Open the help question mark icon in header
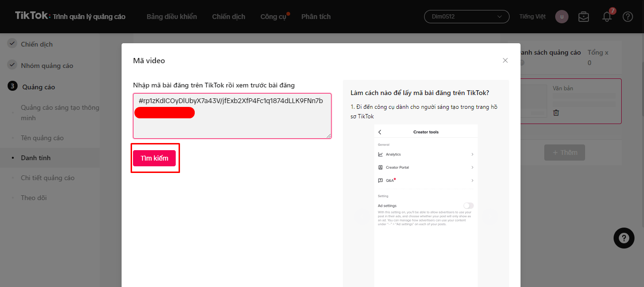The image size is (644, 287). (628, 17)
